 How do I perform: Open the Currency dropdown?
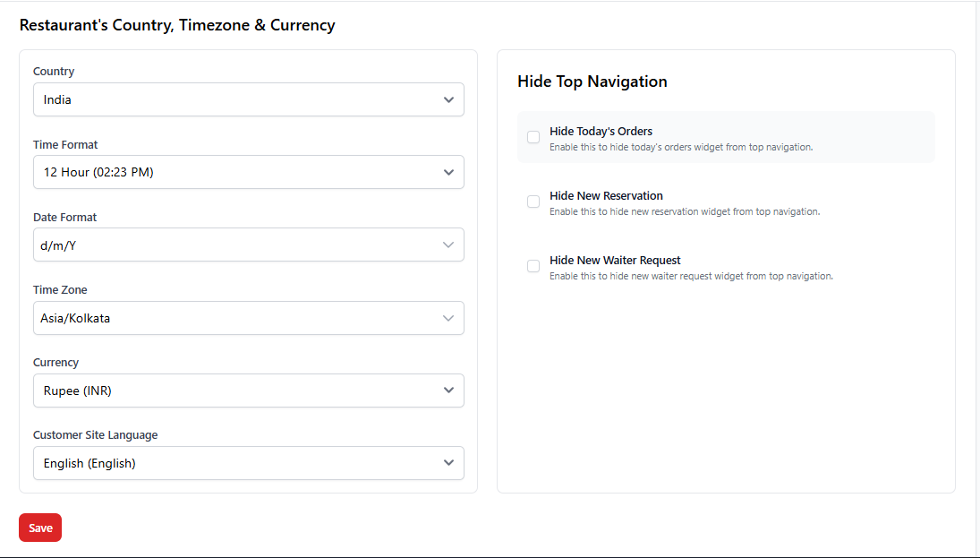(x=248, y=391)
